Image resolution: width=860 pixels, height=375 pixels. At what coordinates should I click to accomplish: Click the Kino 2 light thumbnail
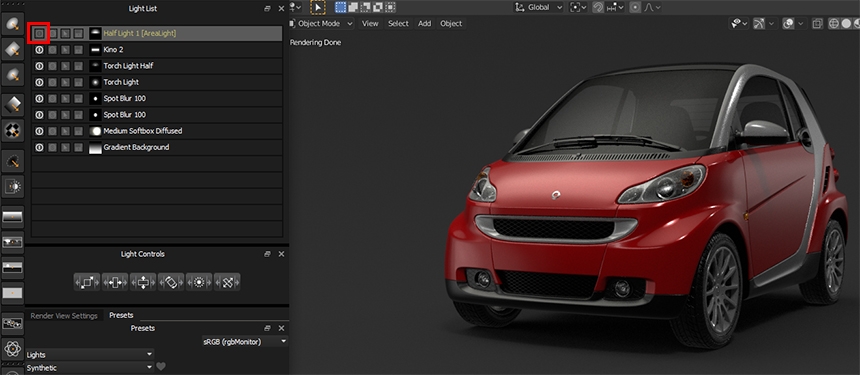click(x=95, y=50)
